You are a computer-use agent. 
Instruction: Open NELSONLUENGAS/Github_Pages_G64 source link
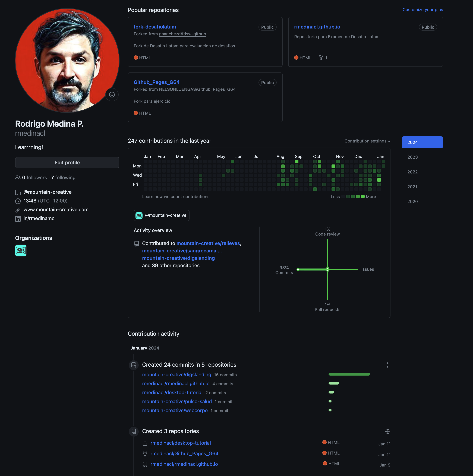tap(197, 89)
